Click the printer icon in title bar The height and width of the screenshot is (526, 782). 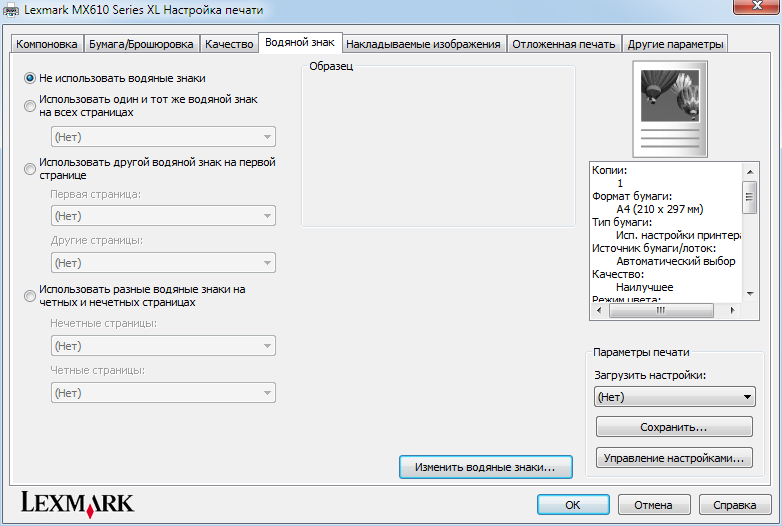pos(11,10)
